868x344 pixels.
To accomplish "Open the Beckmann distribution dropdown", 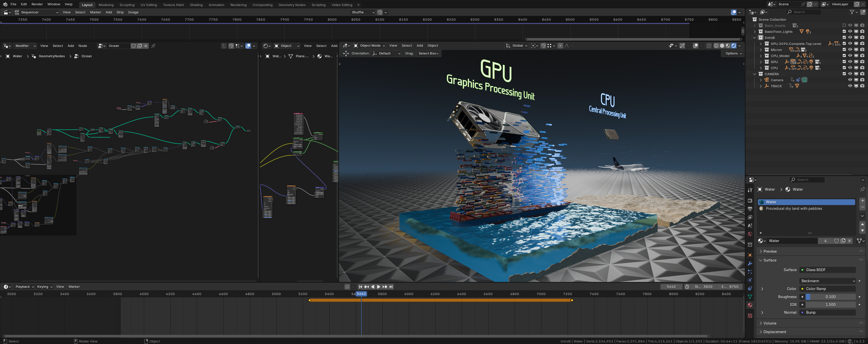I will [827, 281].
